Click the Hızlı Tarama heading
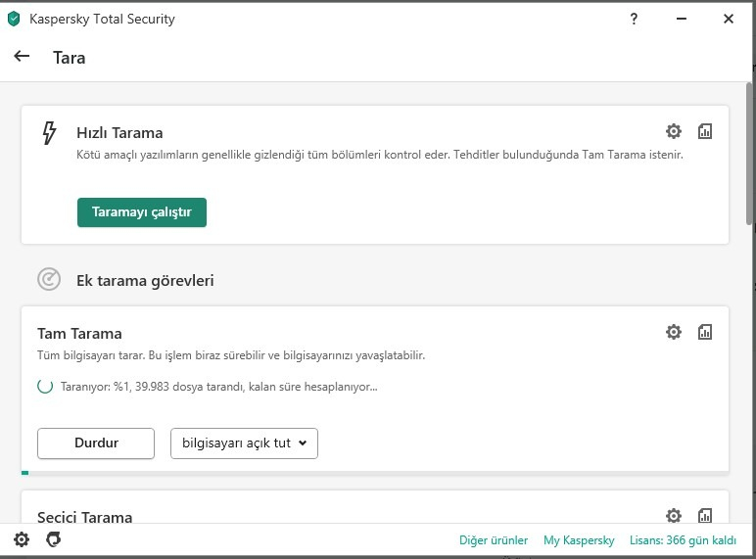Screen dimensions: 756x559 coord(119,132)
